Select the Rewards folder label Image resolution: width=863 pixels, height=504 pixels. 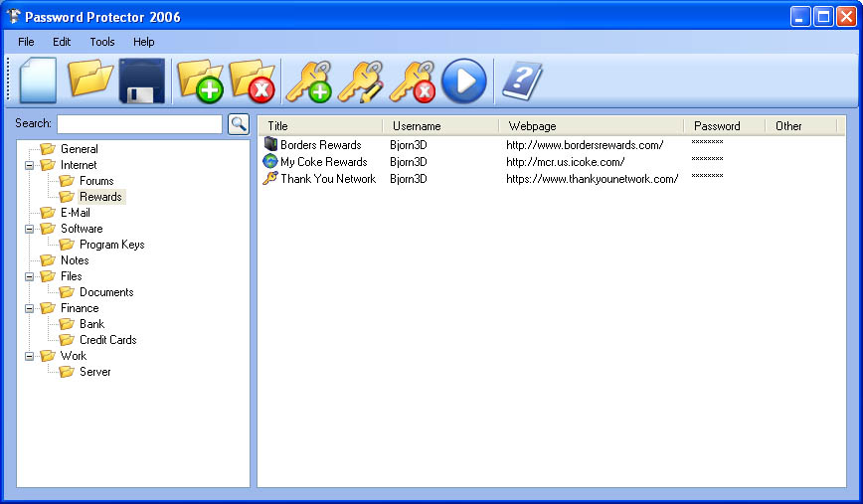click(x=101, y=197)
